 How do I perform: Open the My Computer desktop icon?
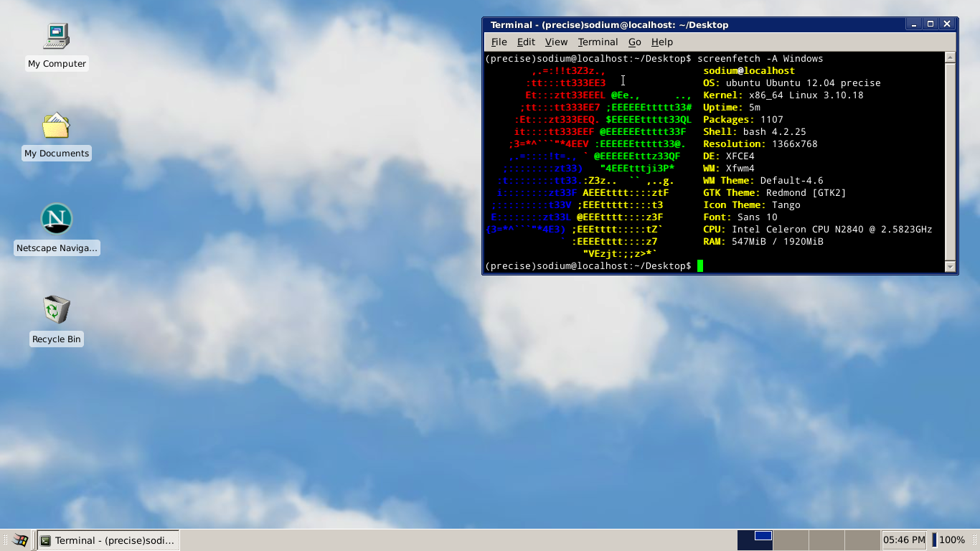(x=57, y=36)
